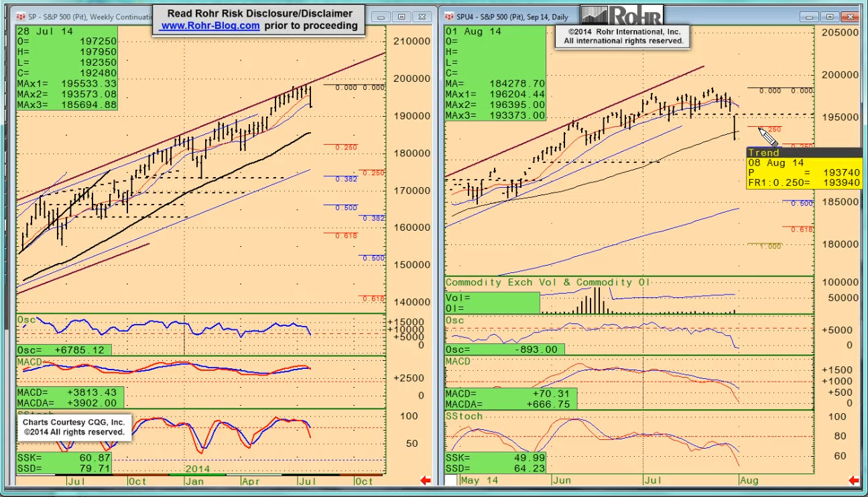The width and height of the screenshot is (868, 497).
Task: Click the SP weekly chart window icon
Action: tap(21, 16)
